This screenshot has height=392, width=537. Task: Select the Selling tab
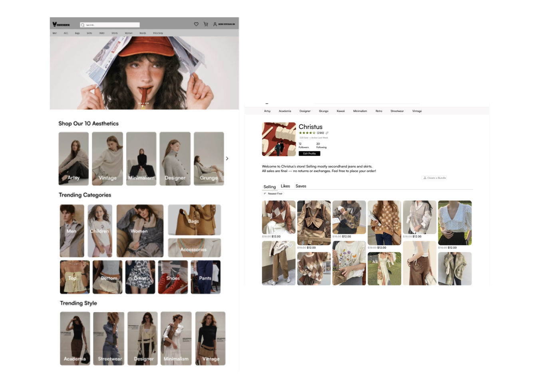tap(270, 187)
